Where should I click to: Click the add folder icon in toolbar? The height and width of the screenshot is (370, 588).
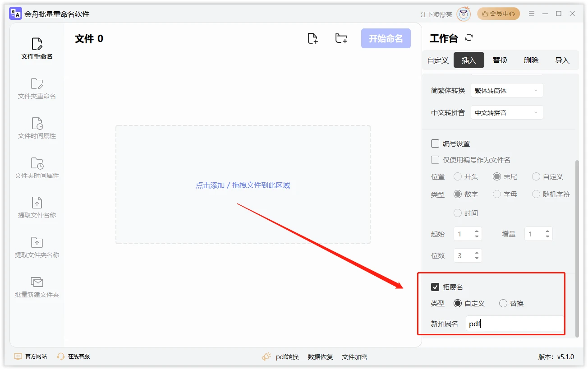tap(341, 39)
